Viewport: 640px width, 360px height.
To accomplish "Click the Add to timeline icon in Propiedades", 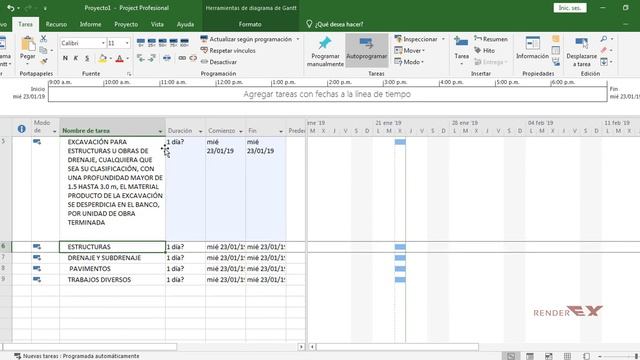I will [x=556, y=62].
